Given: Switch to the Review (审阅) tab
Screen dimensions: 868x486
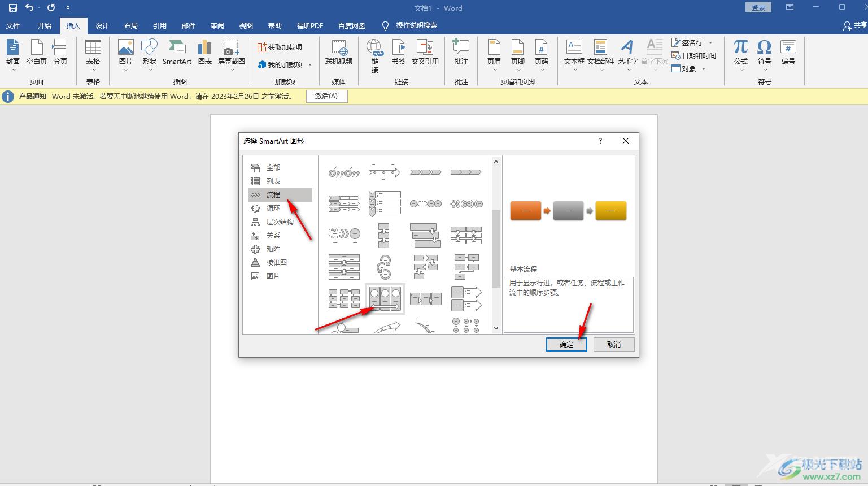Looking at the screenshot, I should point(217,25).
